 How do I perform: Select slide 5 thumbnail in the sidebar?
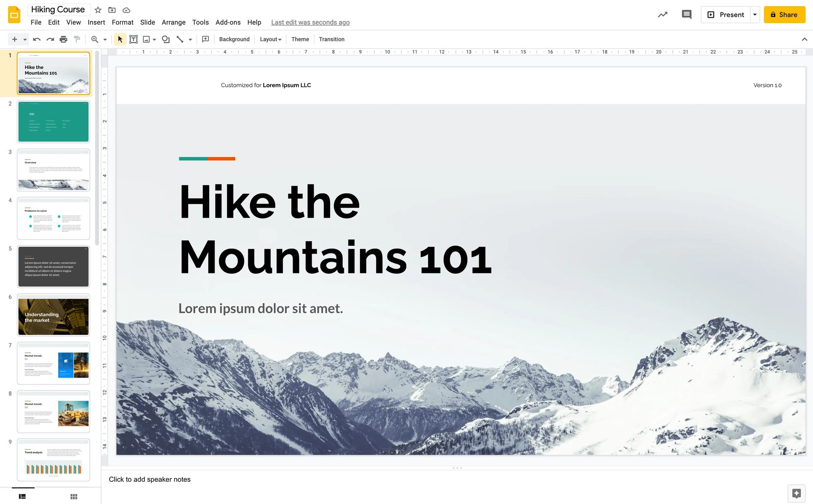[x=53, y=266]
